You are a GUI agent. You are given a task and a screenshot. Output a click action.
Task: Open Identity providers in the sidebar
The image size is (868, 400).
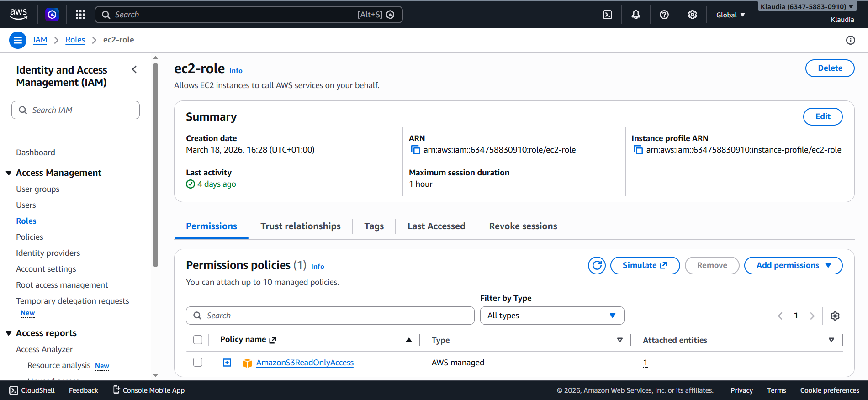pos(48,253)
